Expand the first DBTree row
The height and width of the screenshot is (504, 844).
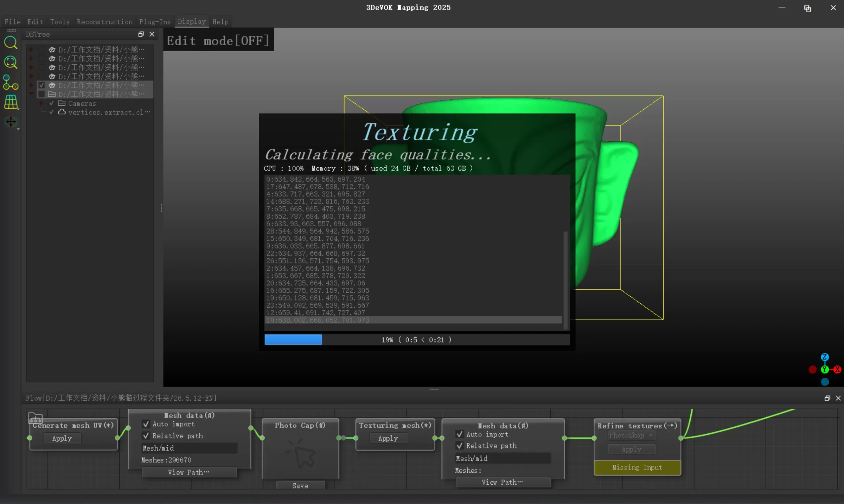click(31, 50)
